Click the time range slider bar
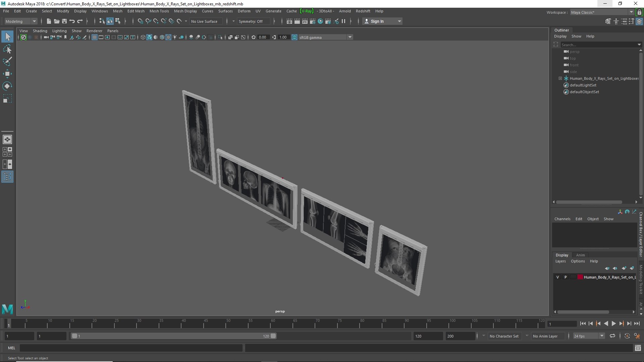 pos(173,336)
